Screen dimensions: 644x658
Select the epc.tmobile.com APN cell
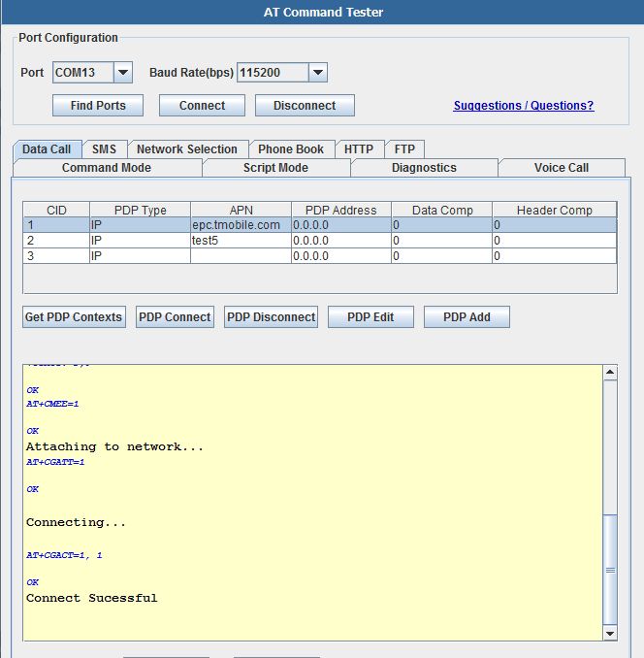pos(241,225)
